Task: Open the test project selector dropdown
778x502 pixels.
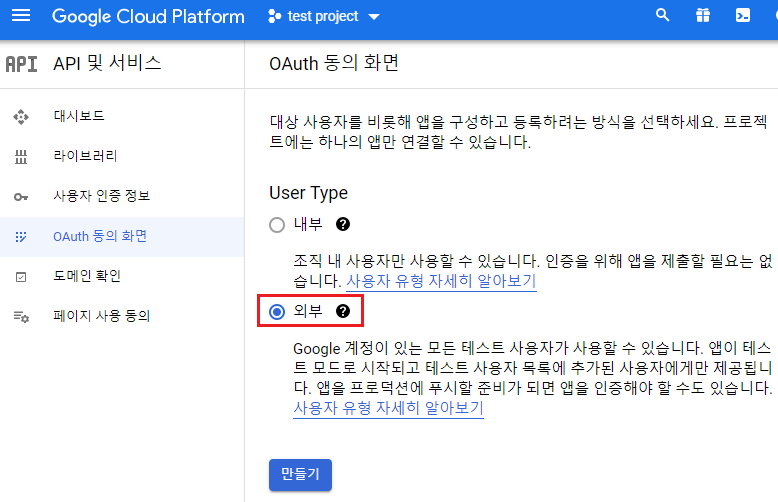Action: coord(324,16)
